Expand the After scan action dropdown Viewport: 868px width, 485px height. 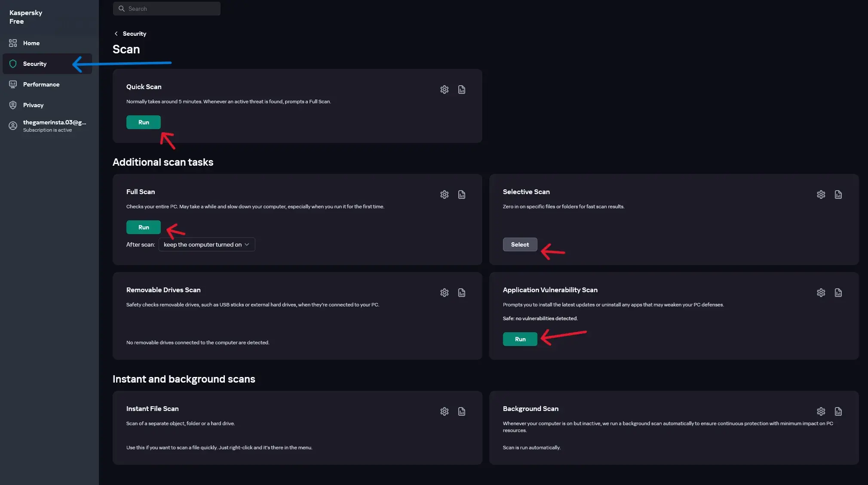pos(206,244)
